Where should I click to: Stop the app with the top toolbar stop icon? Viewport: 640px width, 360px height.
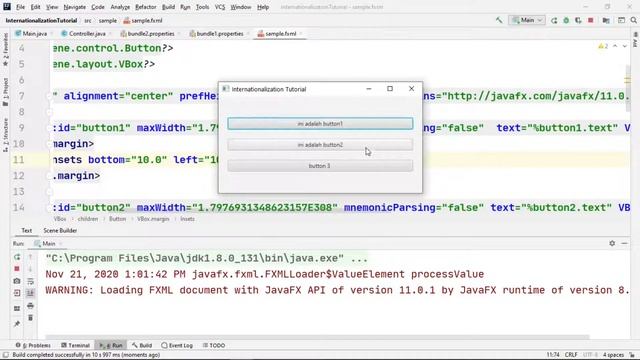tap(591, 20)
